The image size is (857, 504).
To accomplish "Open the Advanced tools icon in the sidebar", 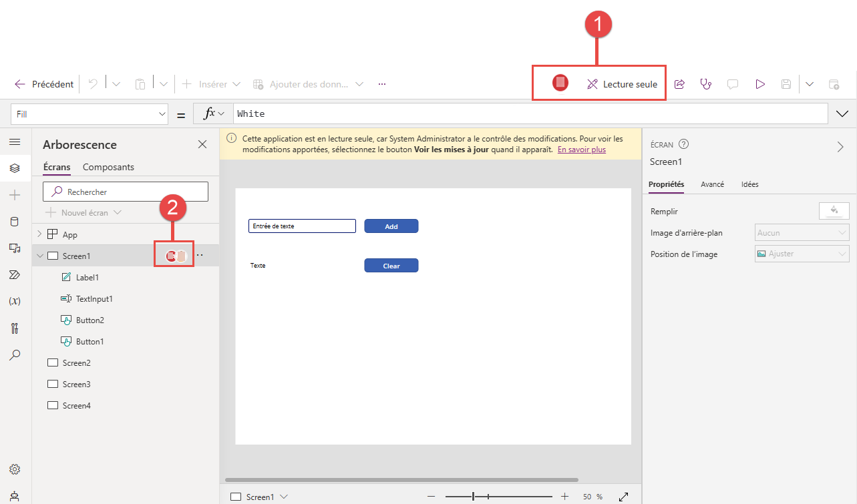I will [15, 328].
